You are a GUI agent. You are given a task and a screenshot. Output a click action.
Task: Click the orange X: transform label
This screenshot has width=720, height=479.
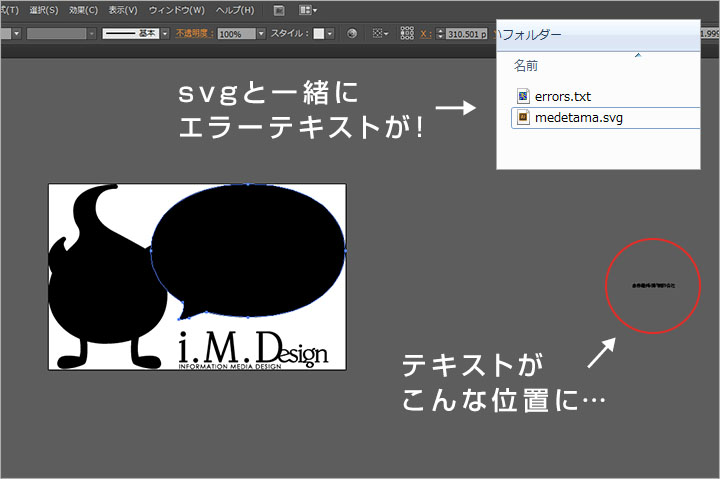click(x=426, y=34)
